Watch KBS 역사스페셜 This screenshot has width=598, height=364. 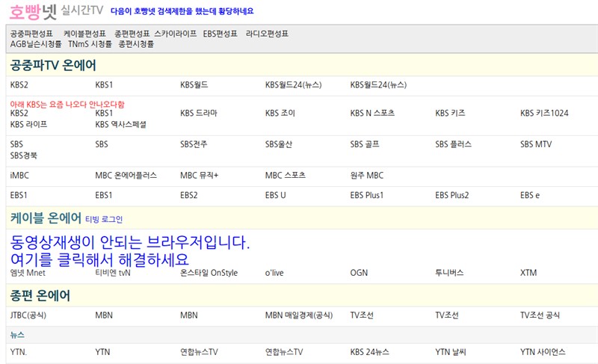click(120, 124)
